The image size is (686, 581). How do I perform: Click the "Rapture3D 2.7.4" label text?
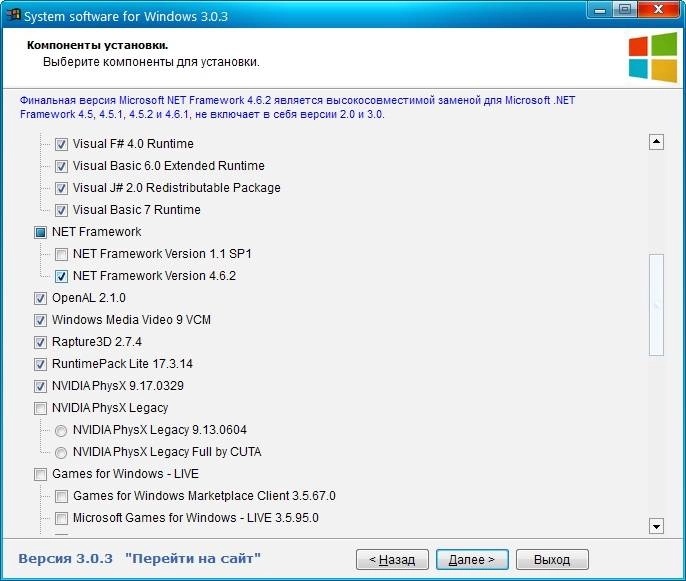[x=97, y=342]
